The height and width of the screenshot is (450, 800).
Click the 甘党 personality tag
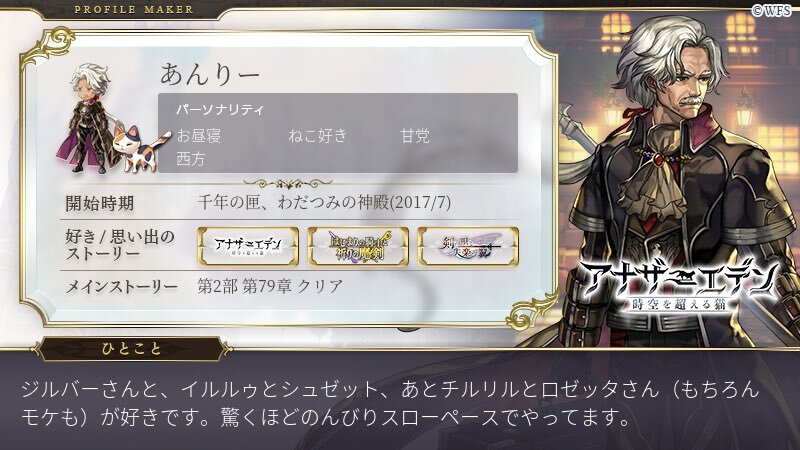tap(415, 136)
